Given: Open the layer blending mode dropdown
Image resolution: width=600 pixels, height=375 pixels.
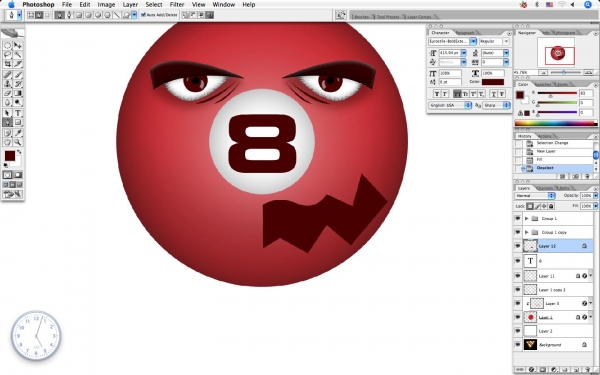Looking at the screenshot, I should [x=535, y=196].
